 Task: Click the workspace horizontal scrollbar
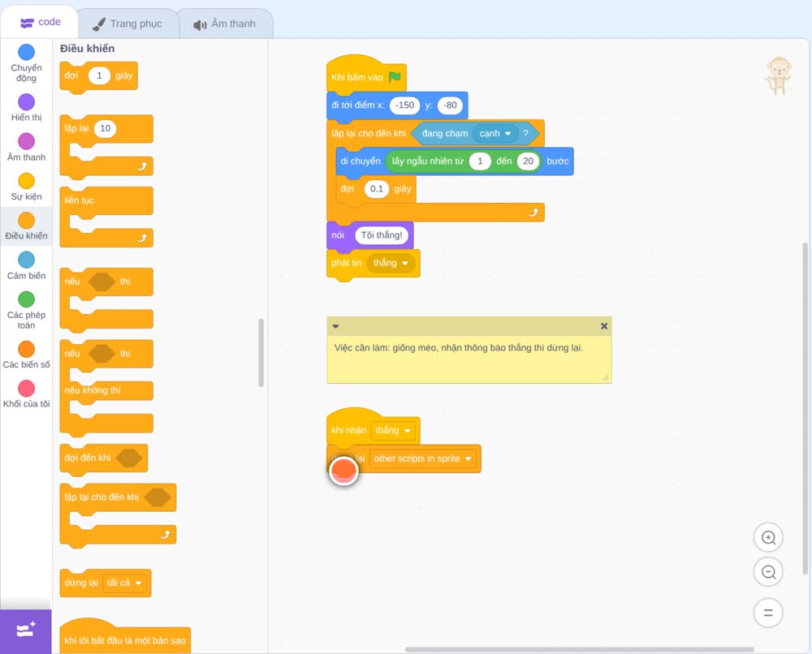[580, 649]
